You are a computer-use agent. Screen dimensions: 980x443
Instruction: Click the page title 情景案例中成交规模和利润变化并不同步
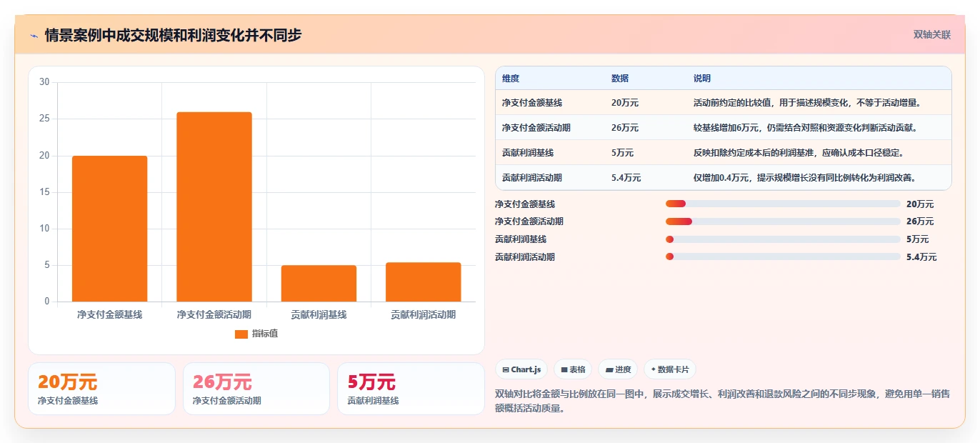(174, 35)
